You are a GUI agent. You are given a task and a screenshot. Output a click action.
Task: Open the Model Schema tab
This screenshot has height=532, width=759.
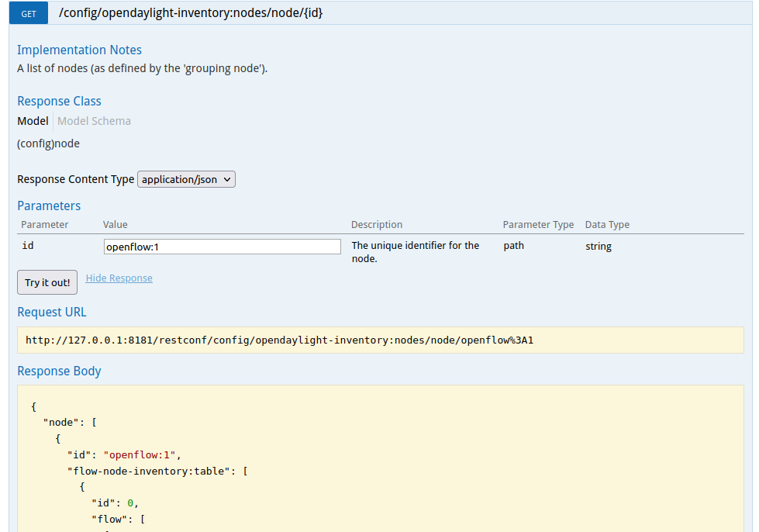94,121
